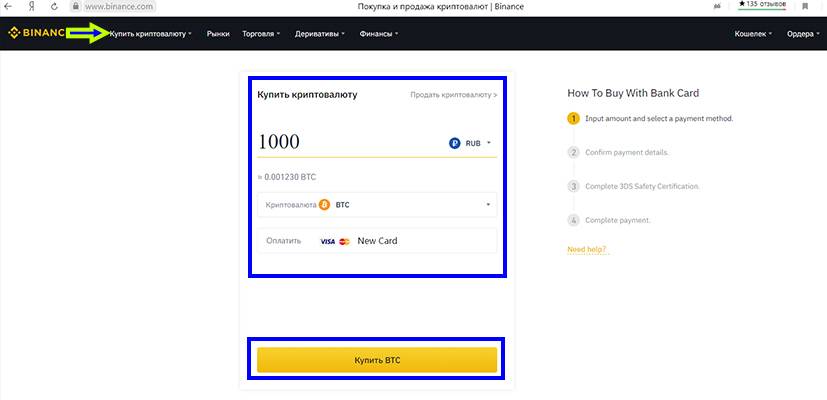This screenshot has width=827, height=400.
Task: Open the Рынки menu item
Action: [x=218, y=34]
